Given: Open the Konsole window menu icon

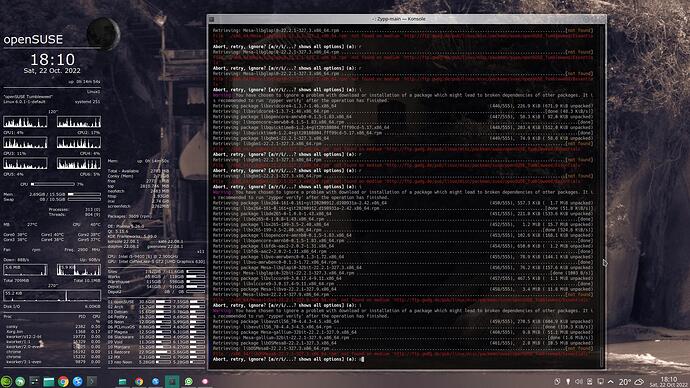Looking at the screenshot, I should pyautogui.click(x=212, y=19).
